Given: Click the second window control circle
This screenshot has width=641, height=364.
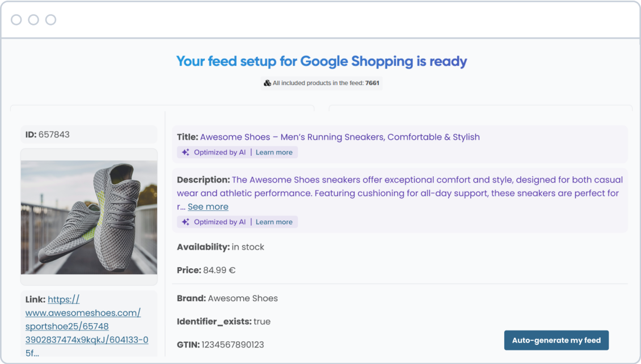Looking at the screenshot, I should (33, 20).
